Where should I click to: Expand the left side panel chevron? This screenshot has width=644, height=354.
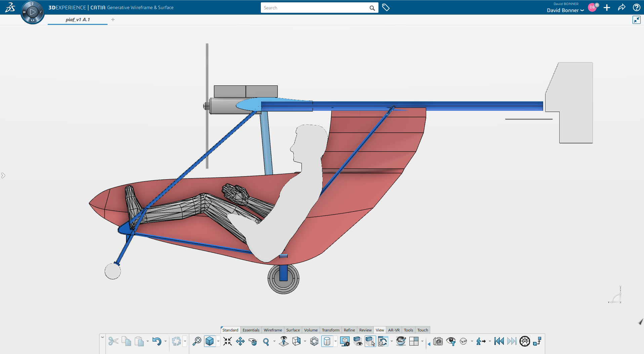[3, 175]
